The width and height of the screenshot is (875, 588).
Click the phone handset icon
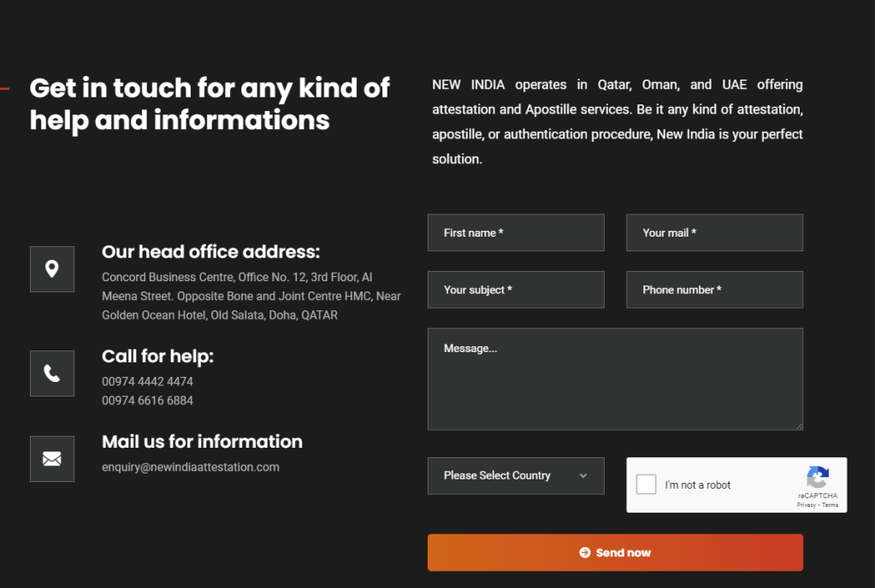pyautogui.click(x=52, y=373)
